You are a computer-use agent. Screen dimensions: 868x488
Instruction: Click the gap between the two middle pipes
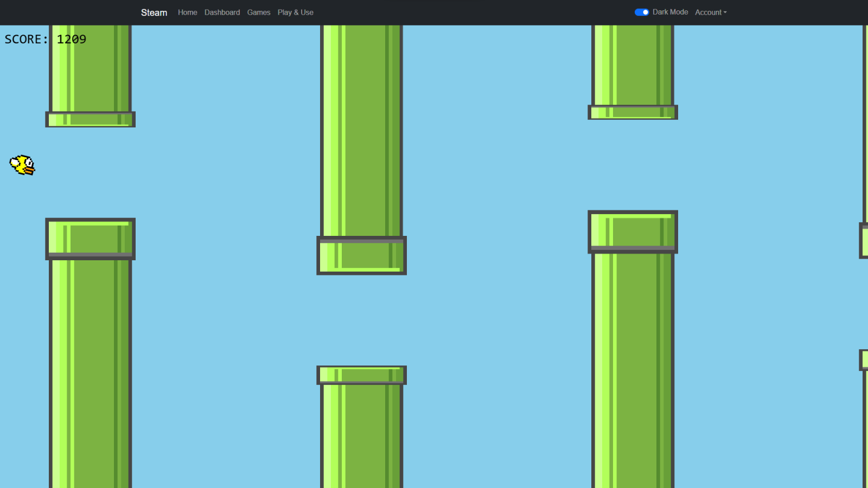[361, 320]
